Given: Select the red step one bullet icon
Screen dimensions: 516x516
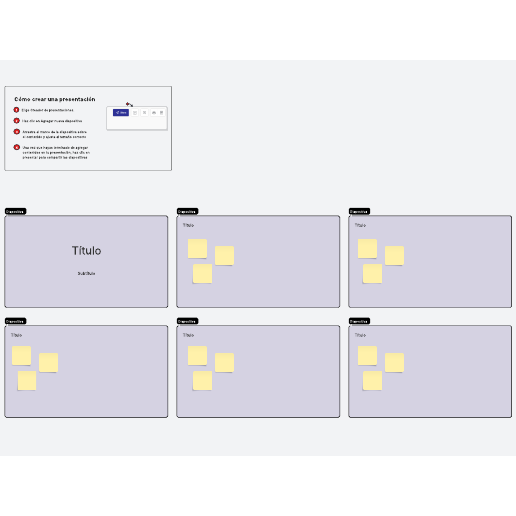Looking at the screenshot, I should coord(16,110).
